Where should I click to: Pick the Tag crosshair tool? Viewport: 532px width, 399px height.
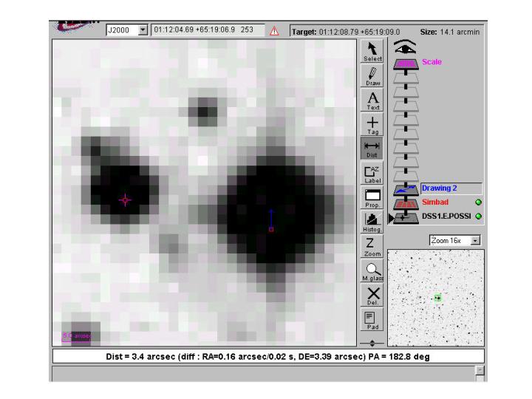coord(373,125)
